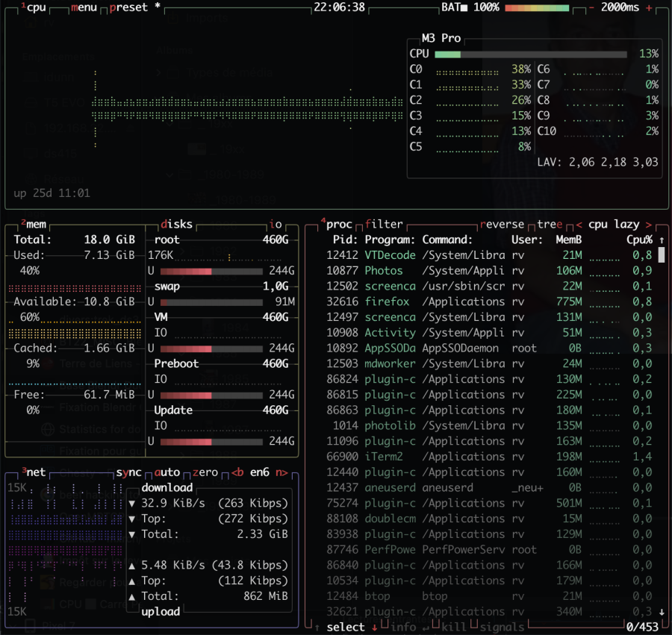Increase update interval with the plus button

(x=648, y=7)
